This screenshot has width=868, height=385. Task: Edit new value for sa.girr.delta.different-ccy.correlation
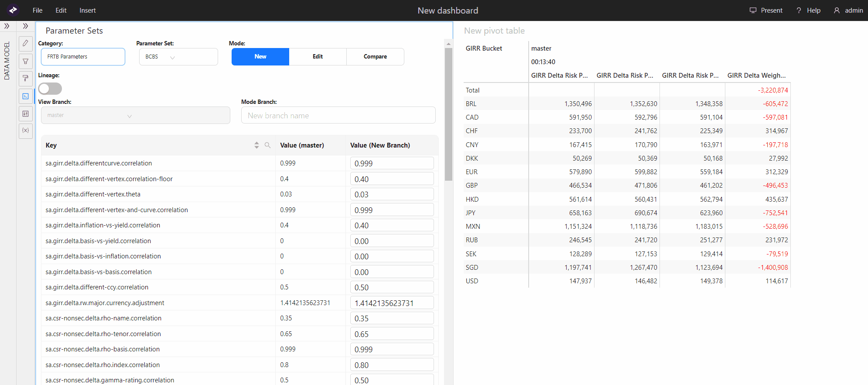coord(392,287)
